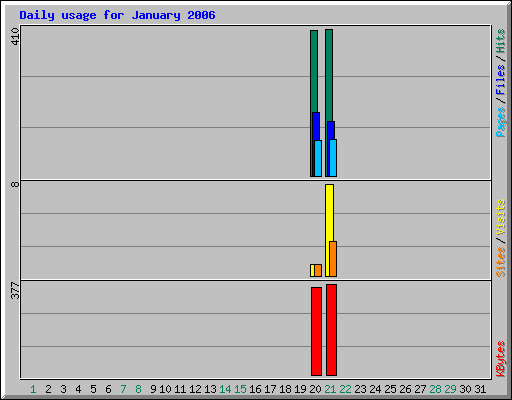Click the green Hits bar for day 21
Viewport: 512px width, 400px height.
point(328,75)
